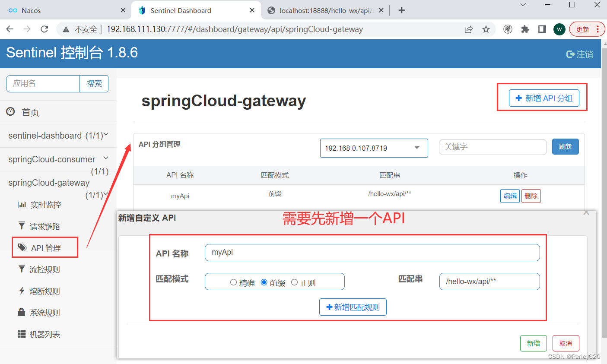Open the browser three-dot menu

point(598,29)
